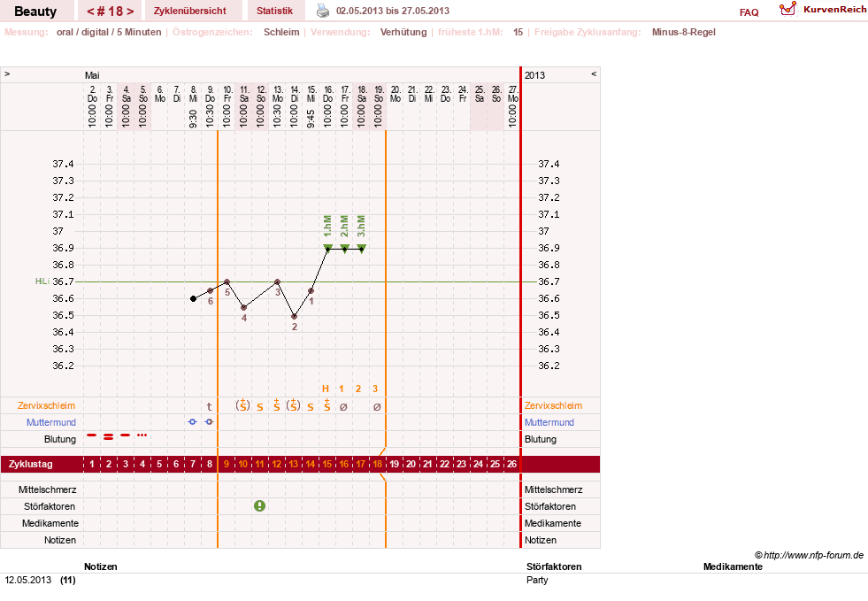This screenshot has width=868, height=601.
Task: Click the 'Party' Störfaktoren entry
Action: (537, 580)
